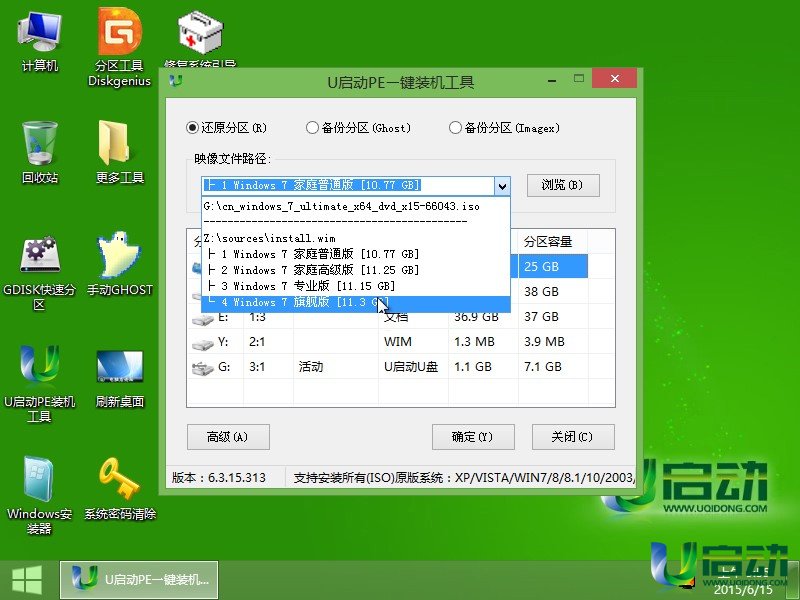The height and width of the screenshot is (600, 800).
Task: Select the E: drive icon row
Action: pos(203,317)
